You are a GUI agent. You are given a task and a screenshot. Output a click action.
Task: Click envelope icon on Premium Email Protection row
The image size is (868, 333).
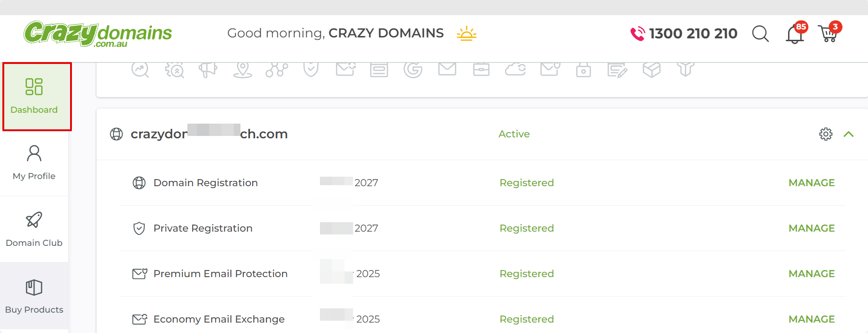coord(140,274)
